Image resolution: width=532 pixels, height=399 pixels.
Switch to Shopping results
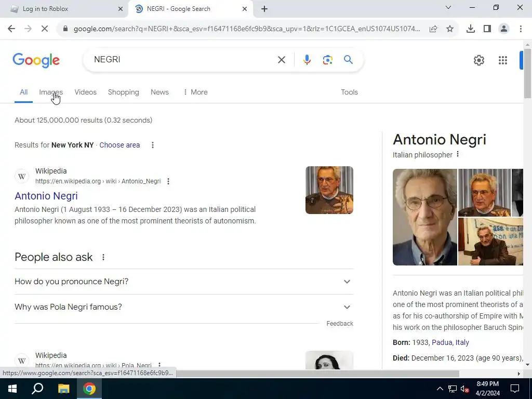click(x=124, y=92)
